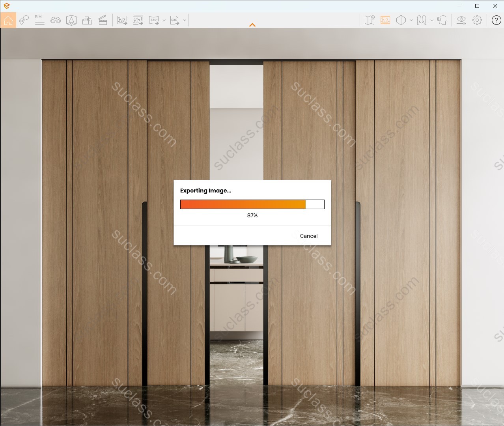The image size is (504, 426).
Task: Open collaborative annotations (pin and bubble icon)
Action: click(24, 20)
